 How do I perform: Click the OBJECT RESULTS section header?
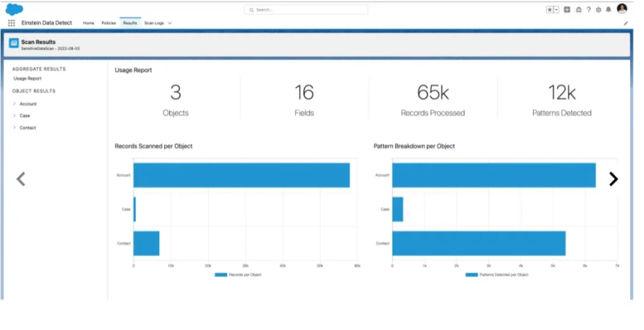(34, 91)
